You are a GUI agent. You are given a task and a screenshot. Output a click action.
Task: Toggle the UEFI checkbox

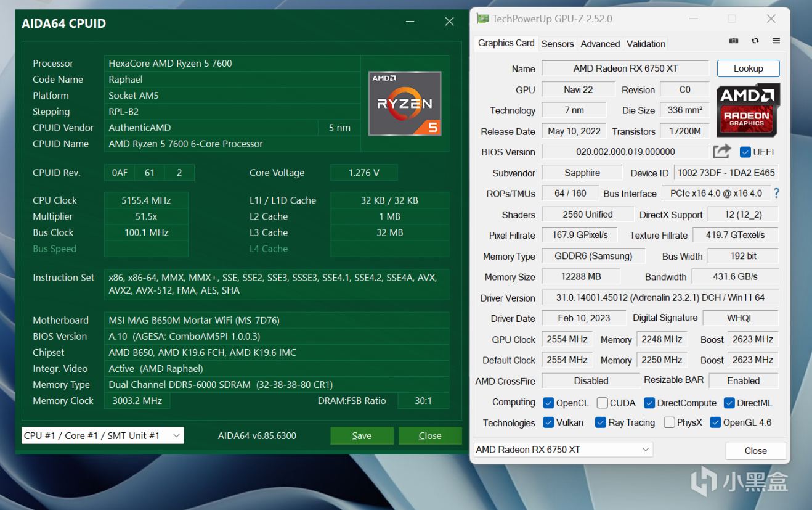pyautogui.click(x=745, y=152)
